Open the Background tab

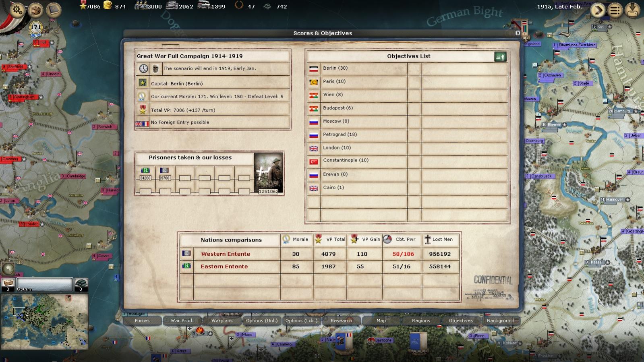(500, 321)
